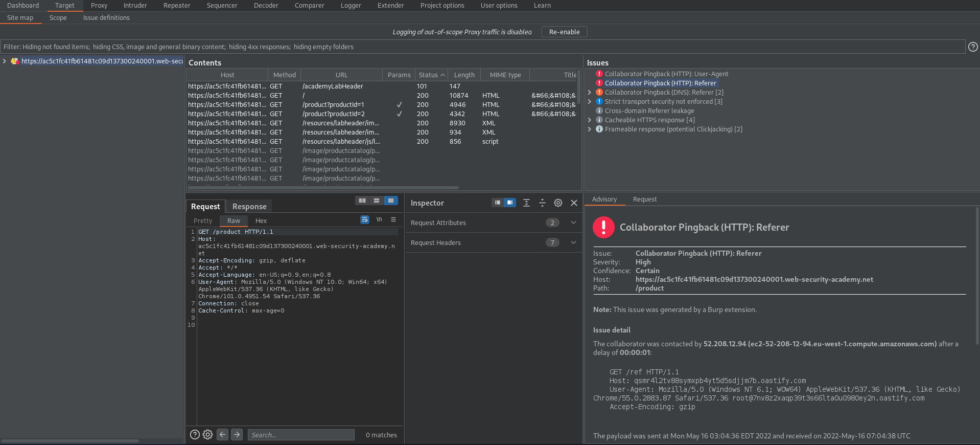Click the Search input field

pos(301,435)
